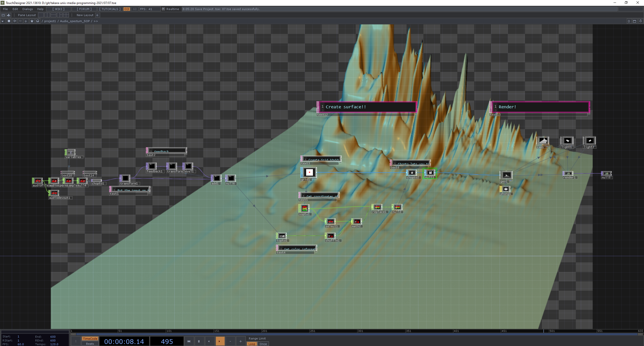644x346 pixels.
Task: Open the Edit menu
Action: [x=15, y=9]
